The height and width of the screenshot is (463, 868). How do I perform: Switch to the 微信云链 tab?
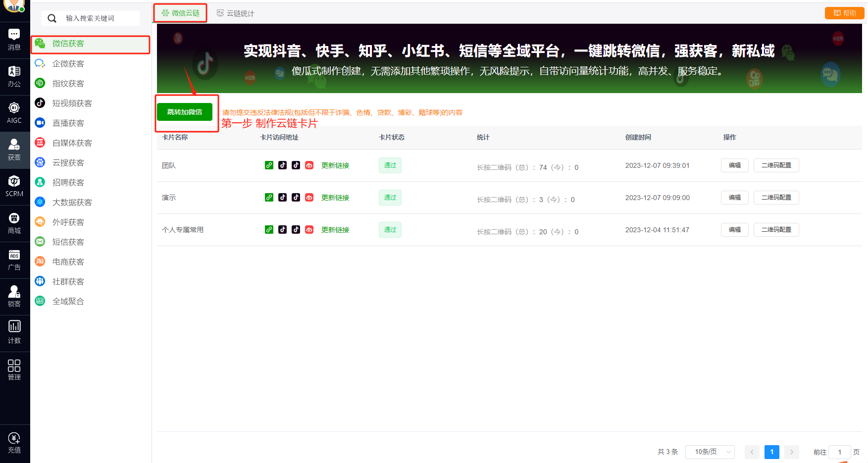click(x=180, y=13)
